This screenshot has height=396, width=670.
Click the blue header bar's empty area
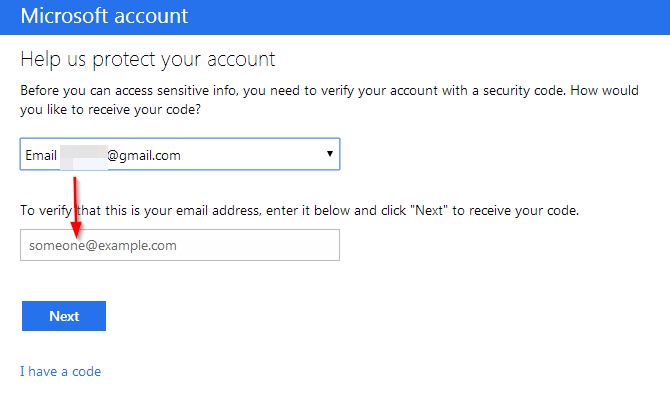(x=427, y=17)
